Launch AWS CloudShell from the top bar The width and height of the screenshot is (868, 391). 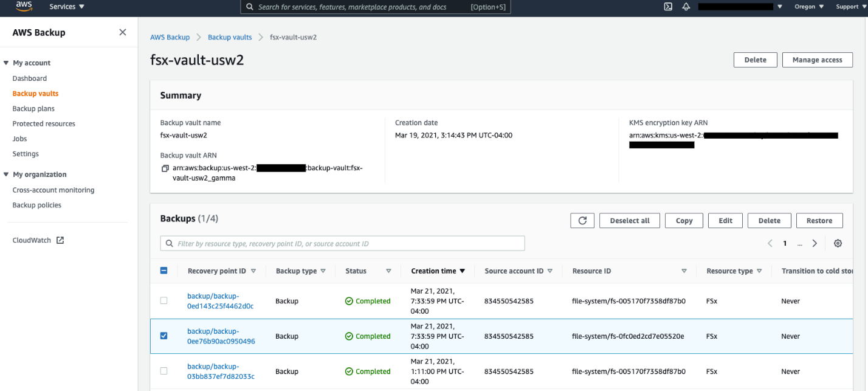[667, 7]
